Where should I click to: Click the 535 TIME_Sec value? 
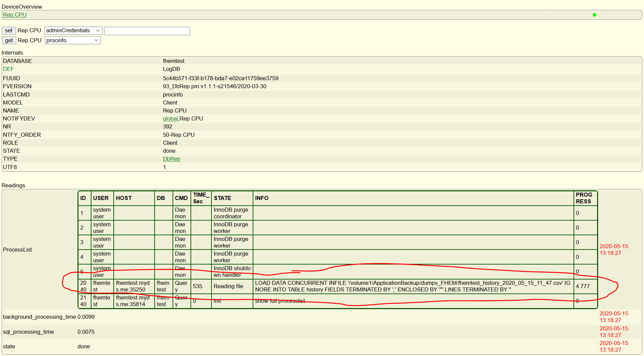[197, 286]
